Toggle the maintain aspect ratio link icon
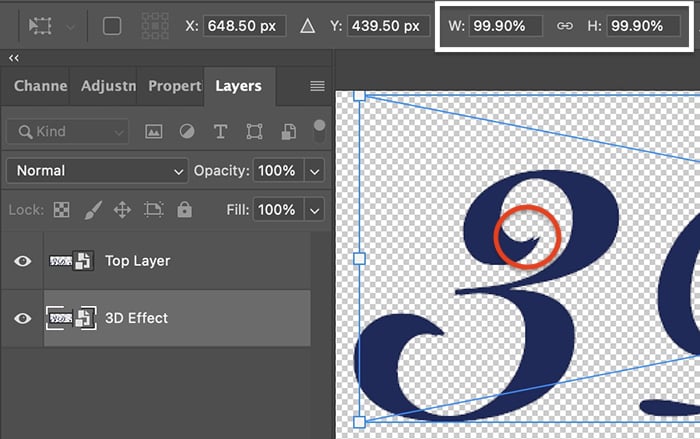Image resolution: width=700 pixels, height=439 pixels. pos(565,26)
